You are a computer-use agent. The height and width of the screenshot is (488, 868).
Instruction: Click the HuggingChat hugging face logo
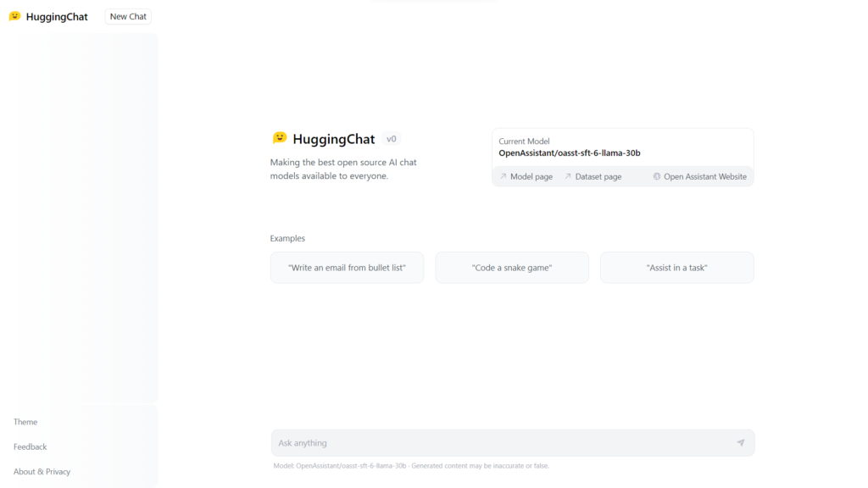14,16
